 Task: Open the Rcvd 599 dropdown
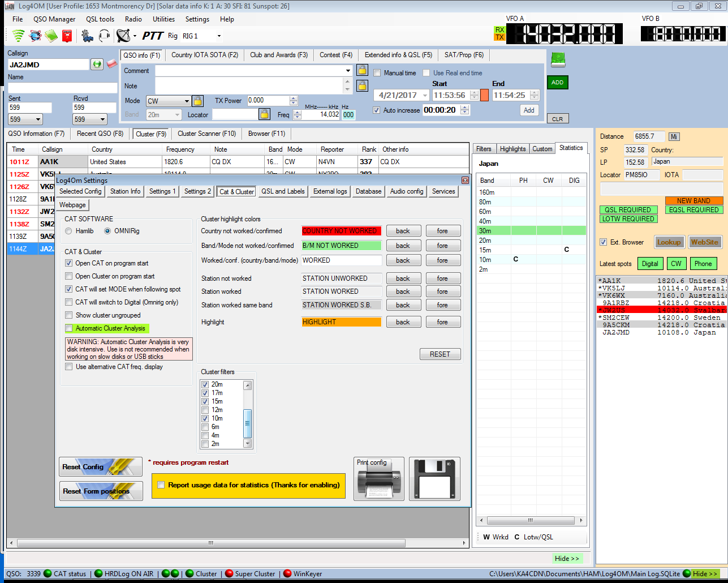click(x=102, y=119)
